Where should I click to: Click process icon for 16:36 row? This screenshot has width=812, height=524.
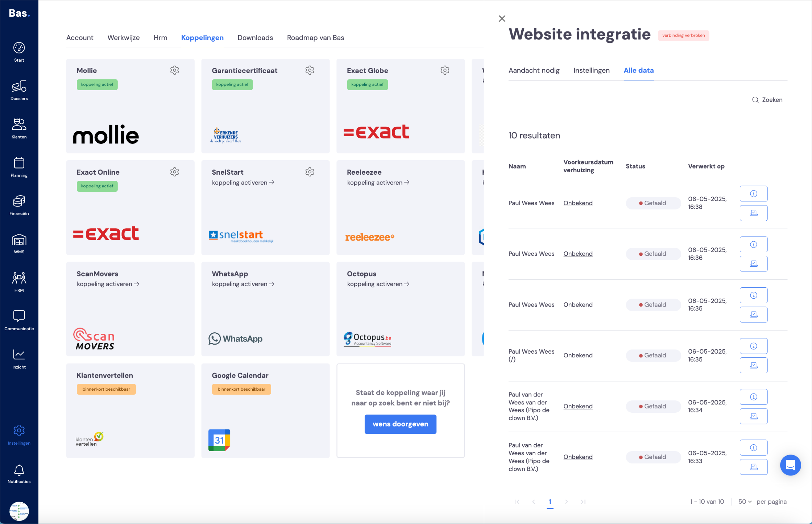[753, 264]
